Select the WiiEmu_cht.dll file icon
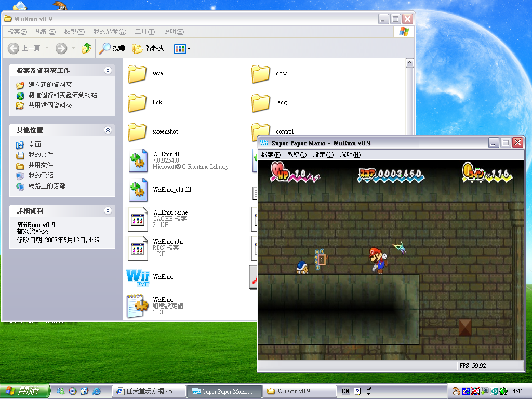This screenshot has height=399, width=532. (x=138, y=190)
